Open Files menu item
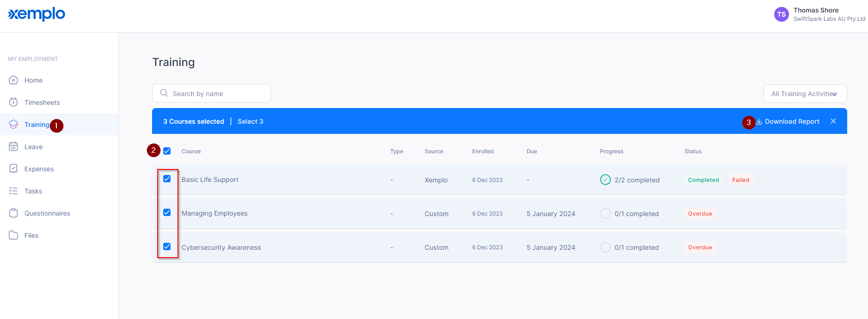868x319 pixels. (31, 235)
